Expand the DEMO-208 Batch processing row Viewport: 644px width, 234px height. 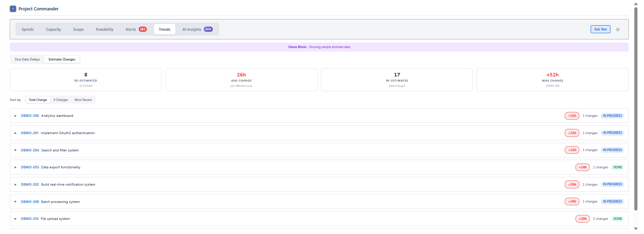tap(15, 202)
